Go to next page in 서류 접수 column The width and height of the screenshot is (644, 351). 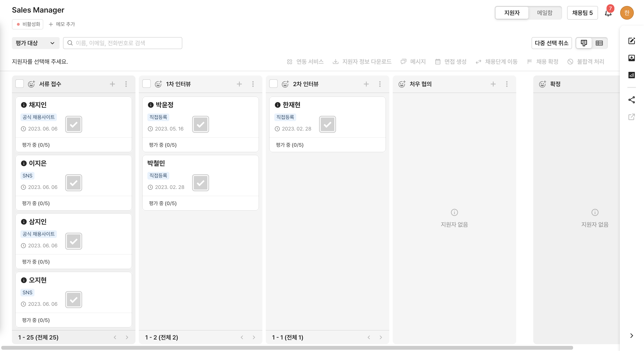point(127,337)
